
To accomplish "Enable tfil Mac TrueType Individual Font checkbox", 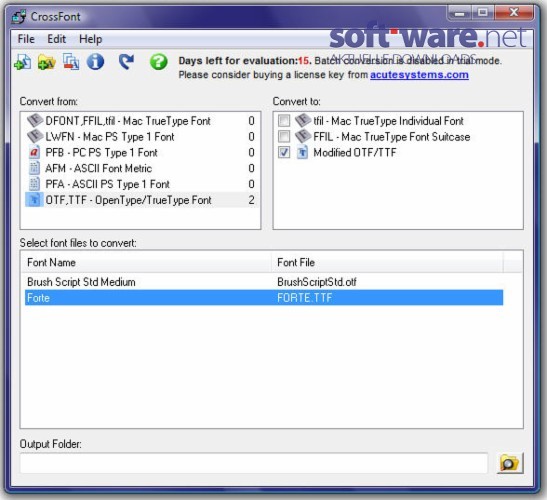I will point(284,121).
